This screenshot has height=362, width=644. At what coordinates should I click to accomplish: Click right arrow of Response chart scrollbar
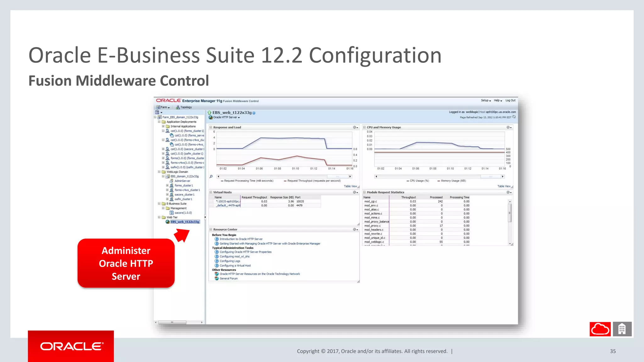click(350, 177)
